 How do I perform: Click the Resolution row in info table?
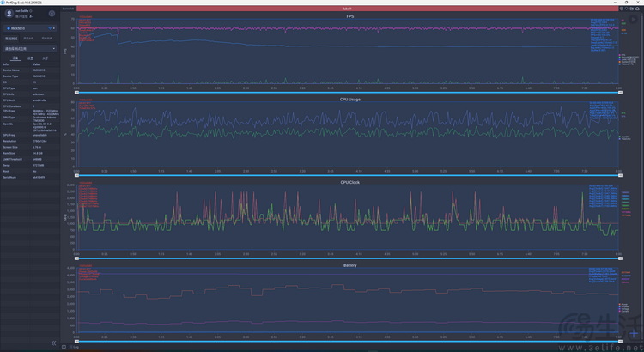30,141
